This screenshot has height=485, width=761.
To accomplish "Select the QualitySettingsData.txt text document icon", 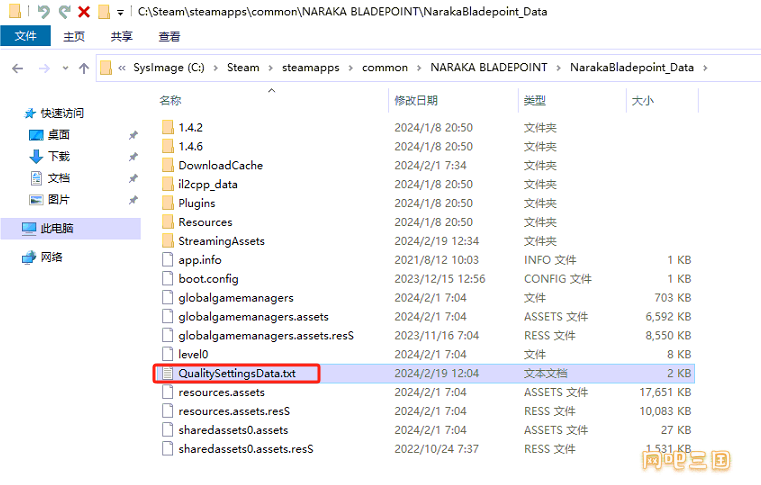I will 167,373.
